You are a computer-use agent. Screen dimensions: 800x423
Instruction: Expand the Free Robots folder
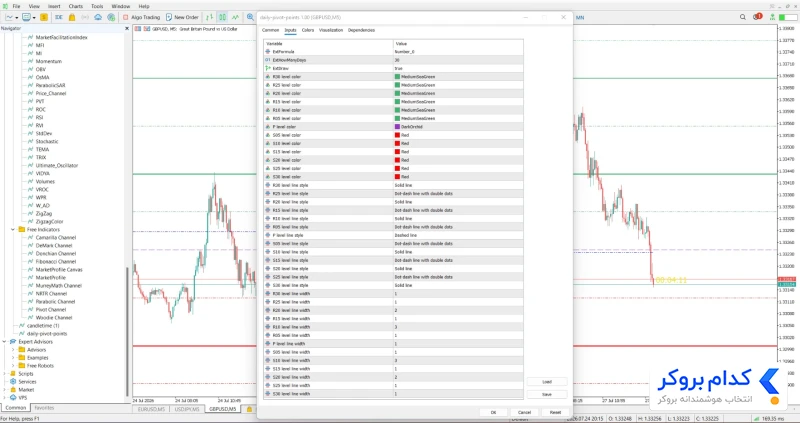point(13,365)
